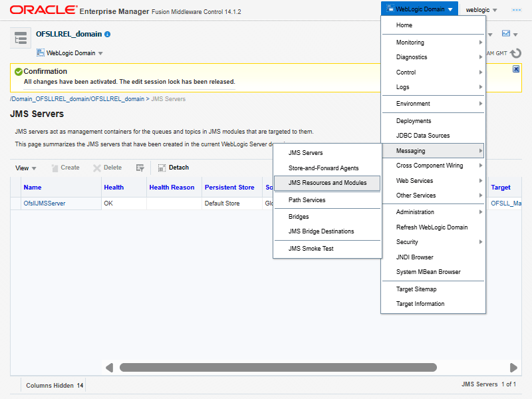This screenshot has width=532, height=399.
Task: Close the confirmation message box
Action: 516,69
